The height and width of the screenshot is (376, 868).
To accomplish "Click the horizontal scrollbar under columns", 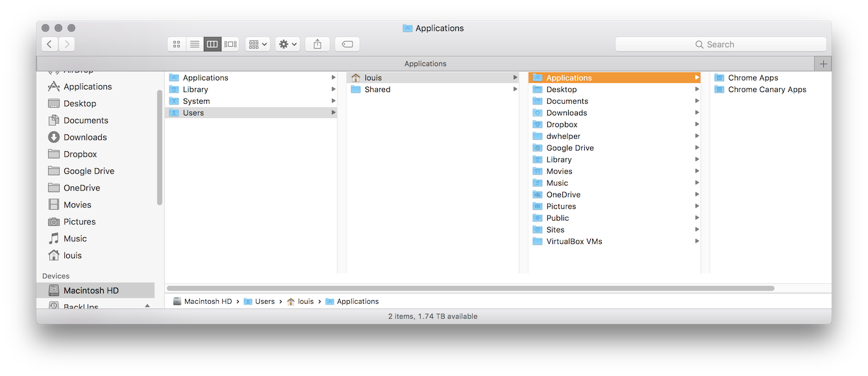I will [x=471, y=288].
